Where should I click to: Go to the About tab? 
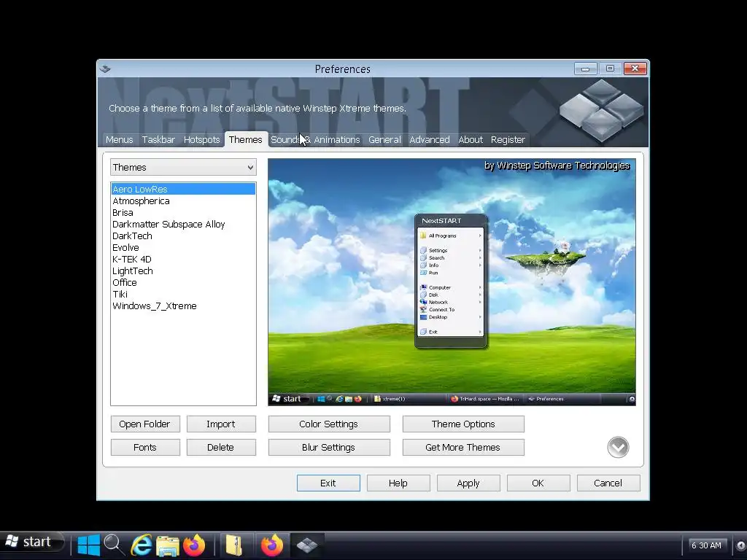(471, 139)
